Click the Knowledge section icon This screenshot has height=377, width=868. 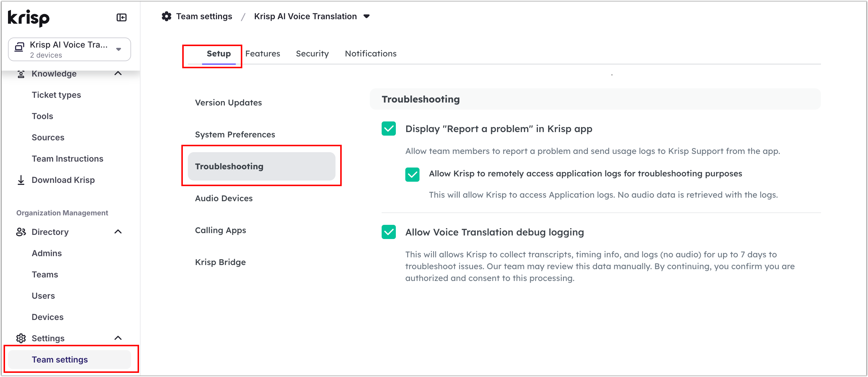21,74
